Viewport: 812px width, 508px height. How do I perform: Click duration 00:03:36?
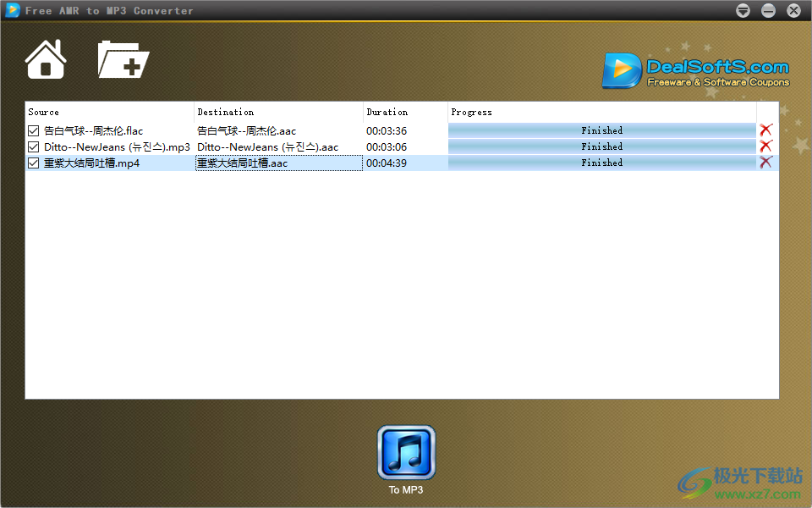[387, 130]
